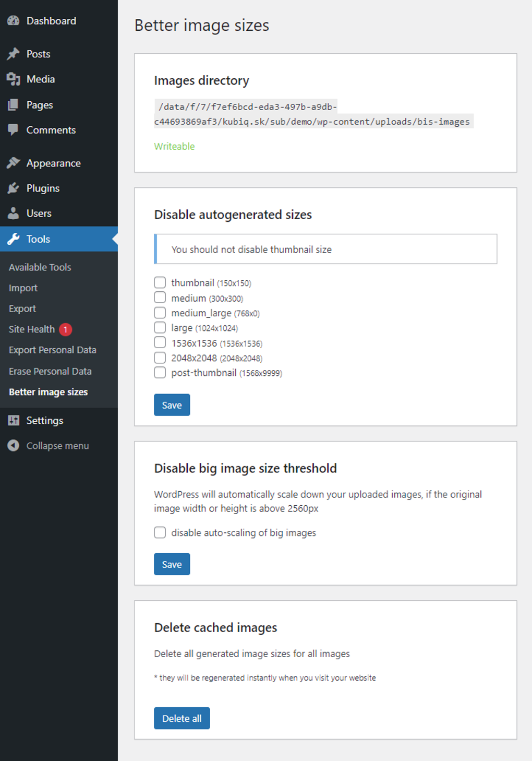The width and height of the screenshot is (532, 761).
Task: Check disable auto-scaling of big images
Action: point(160,532)
